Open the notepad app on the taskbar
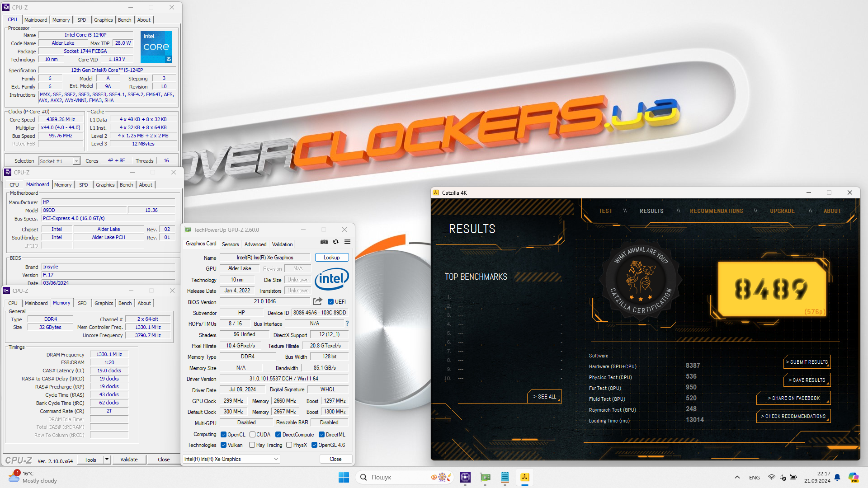Screen dimensions: 868x488 [x=505, y=477]
